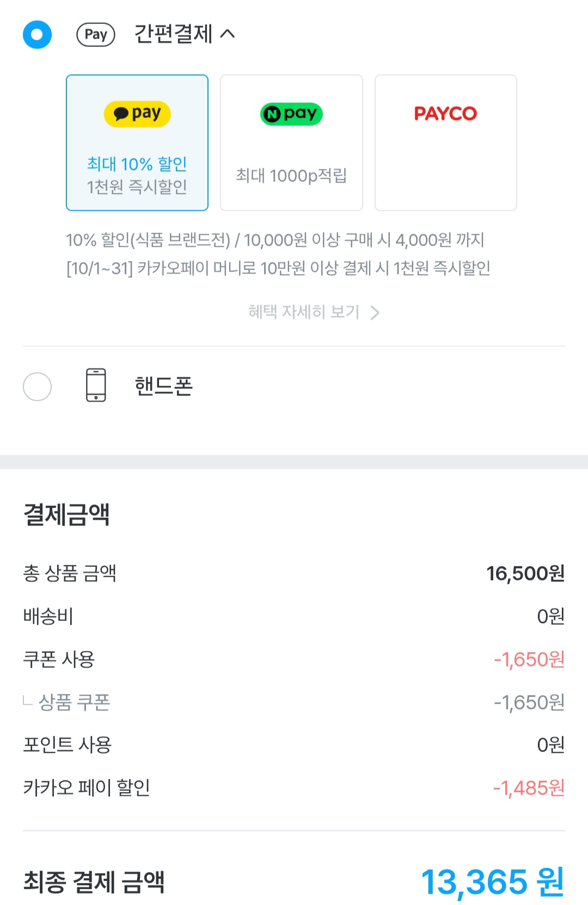Select the Kakao Pay yellow logo
Image resolution: width=588 pixels, height=905 pixels.
point(137,114)
